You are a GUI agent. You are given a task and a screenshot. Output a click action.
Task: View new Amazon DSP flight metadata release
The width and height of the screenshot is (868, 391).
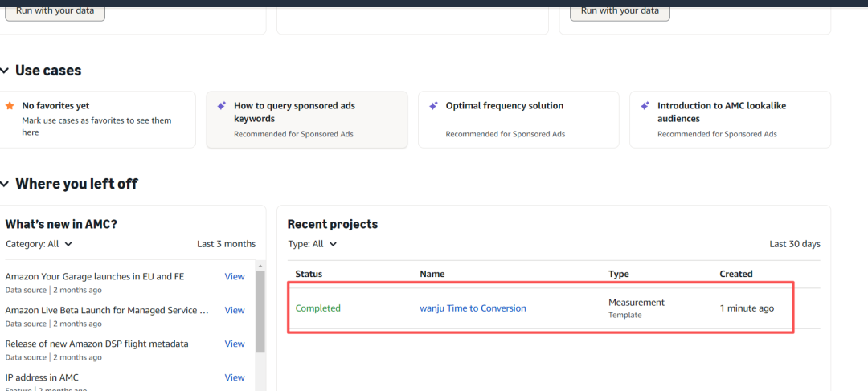234,344
